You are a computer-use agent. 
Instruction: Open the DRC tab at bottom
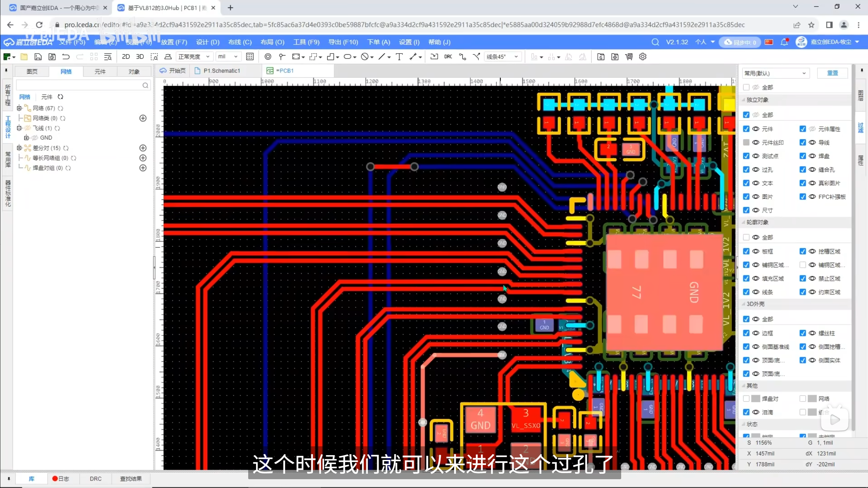[95, 479]
